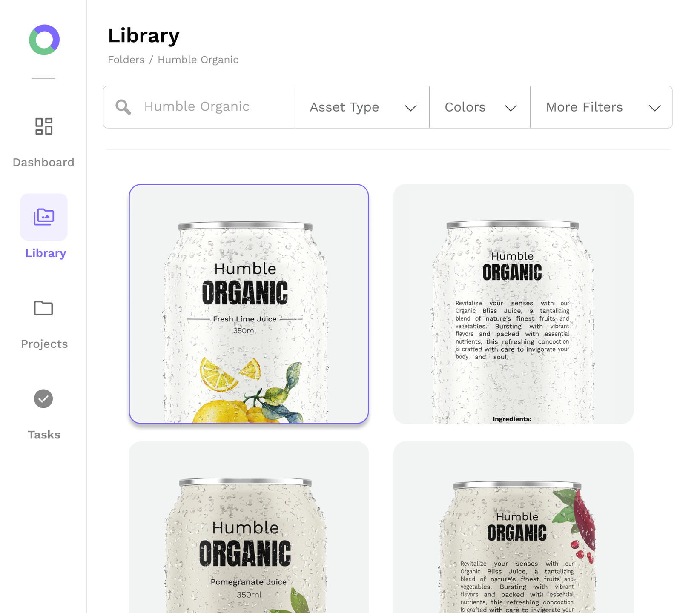Navigate to Folders breadcrumb link
700x613 pixels.
[x=126, y=60]
